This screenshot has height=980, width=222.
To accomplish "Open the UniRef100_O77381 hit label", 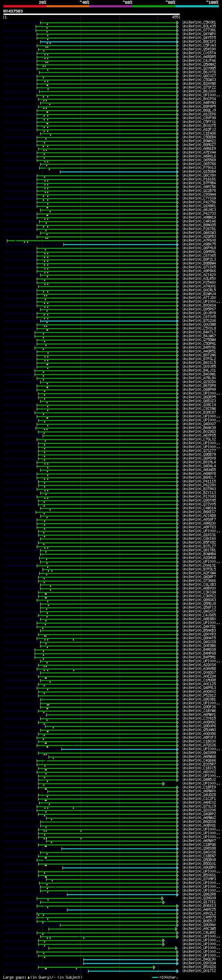I will click(199, 30).
